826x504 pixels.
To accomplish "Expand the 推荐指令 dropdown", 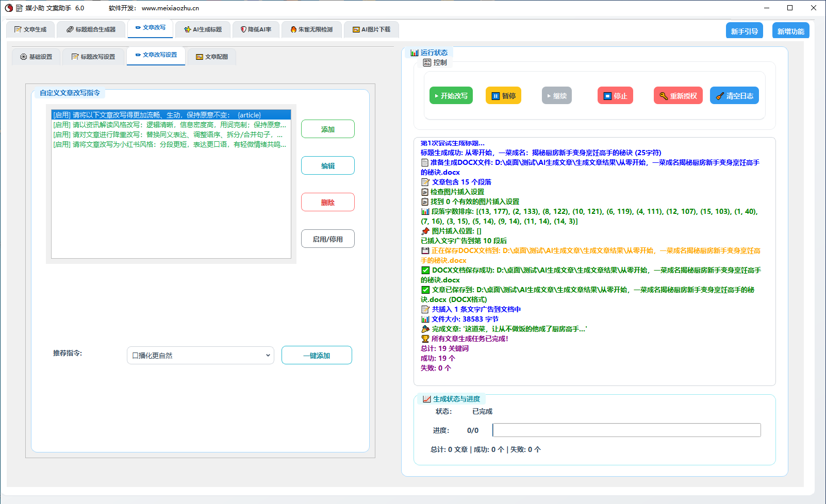I will pyautogui.click(x=200, y=356).
